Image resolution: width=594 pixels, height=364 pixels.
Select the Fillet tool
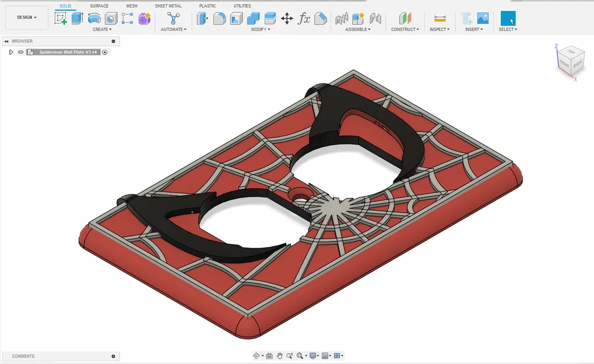219,18
